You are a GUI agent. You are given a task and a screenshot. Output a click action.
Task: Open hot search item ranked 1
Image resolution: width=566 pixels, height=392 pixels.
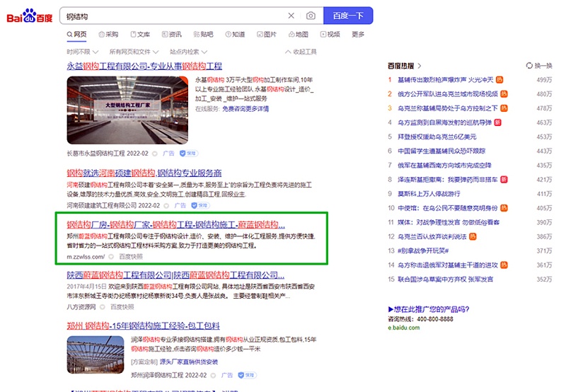pyautogui.click(x=446, y=80)
